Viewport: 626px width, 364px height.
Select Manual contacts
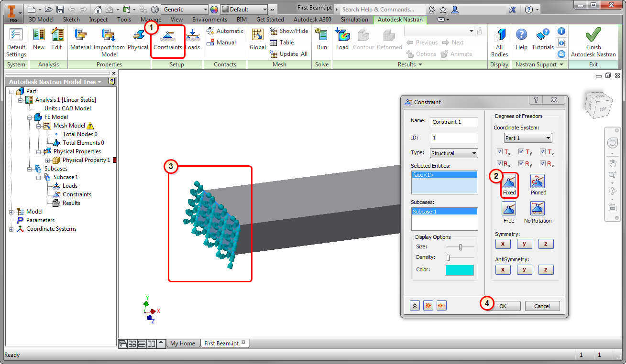pos(221,43)
